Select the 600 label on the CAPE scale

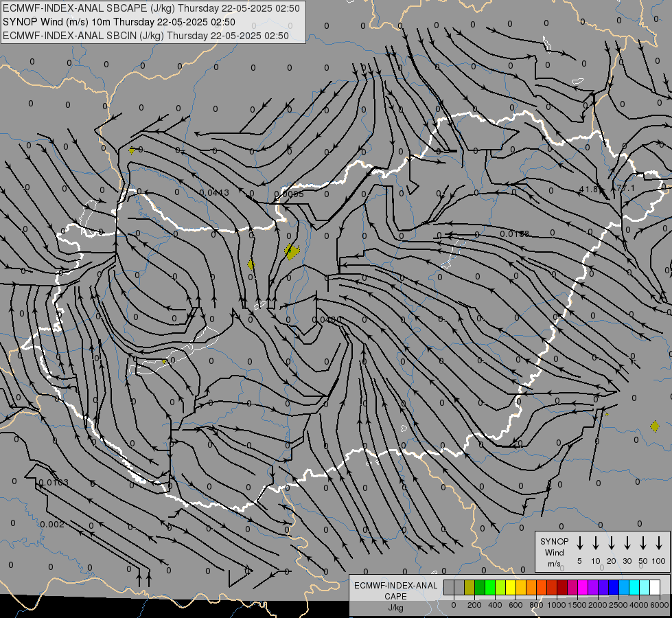[x=515, y=605]
